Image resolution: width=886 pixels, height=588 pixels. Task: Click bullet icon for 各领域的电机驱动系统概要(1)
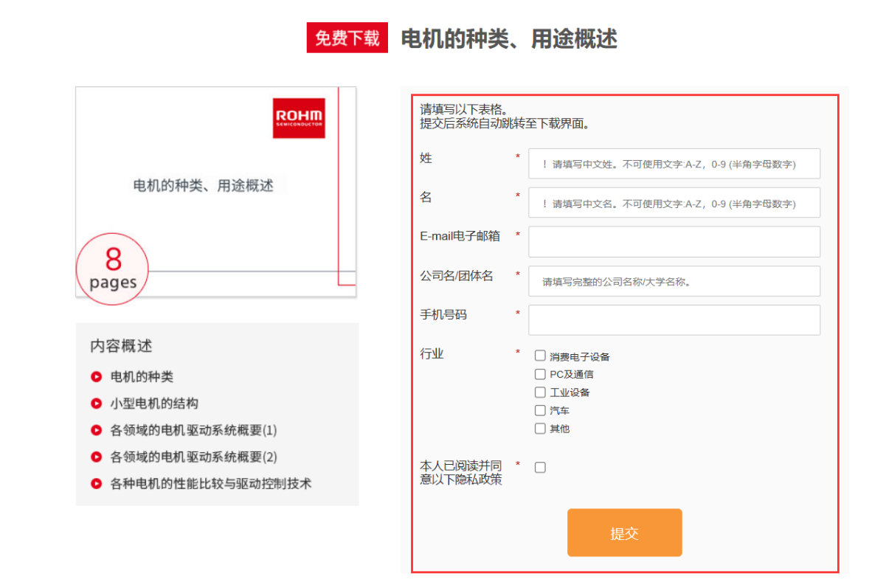pos(96,430)
